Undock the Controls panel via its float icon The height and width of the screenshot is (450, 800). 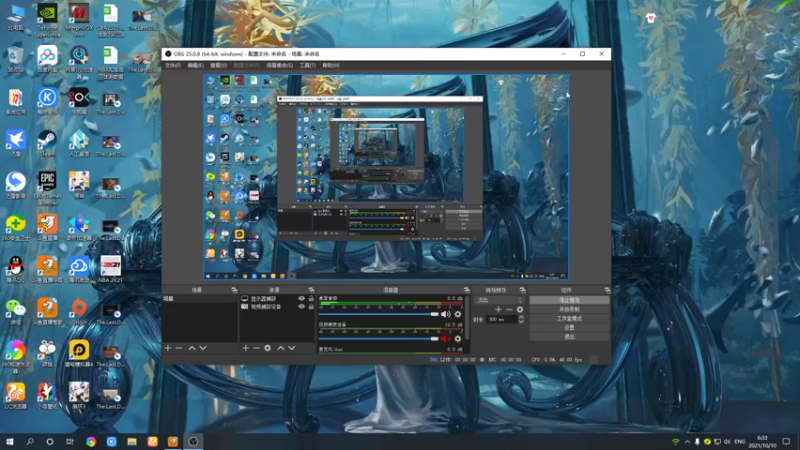click(607, 290)
